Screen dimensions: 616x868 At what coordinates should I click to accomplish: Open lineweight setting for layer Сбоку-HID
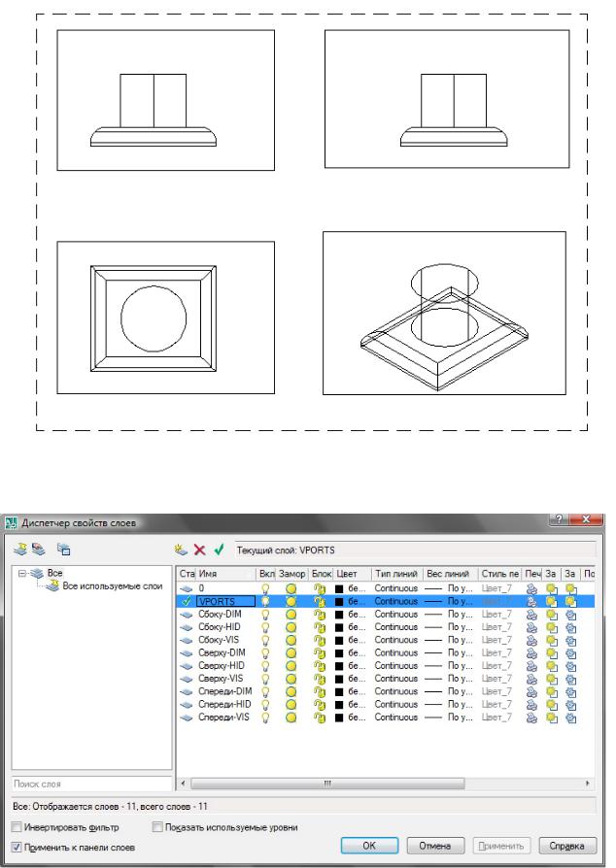(x=449, y=627)
